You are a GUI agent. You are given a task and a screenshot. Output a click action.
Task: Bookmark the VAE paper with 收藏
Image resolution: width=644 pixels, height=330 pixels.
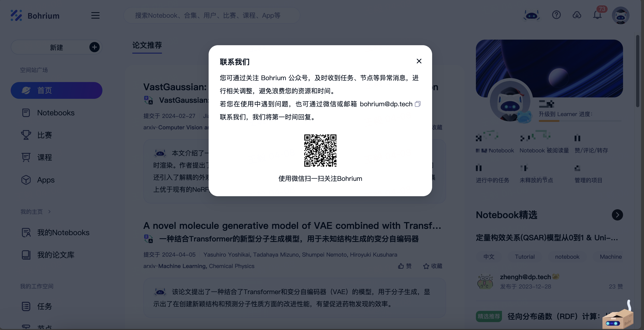(x=433, y=266)
